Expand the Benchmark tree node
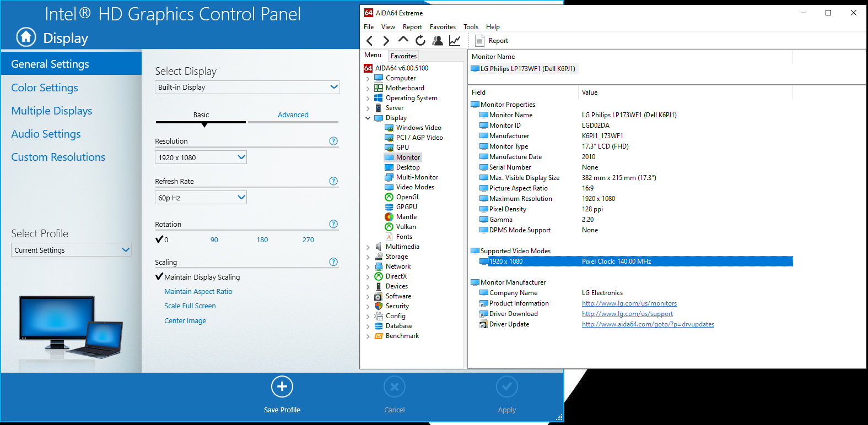The height and width of the screenshot is (425, 868). 368,336
